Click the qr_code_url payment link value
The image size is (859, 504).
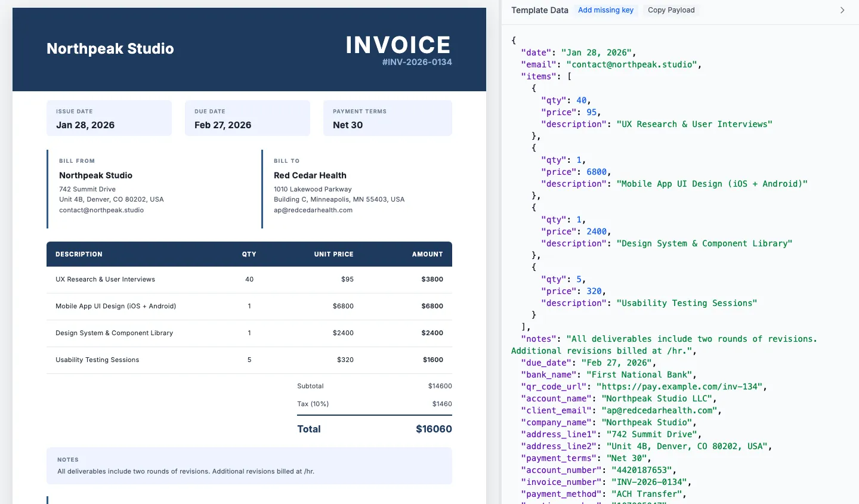(679, 386)
